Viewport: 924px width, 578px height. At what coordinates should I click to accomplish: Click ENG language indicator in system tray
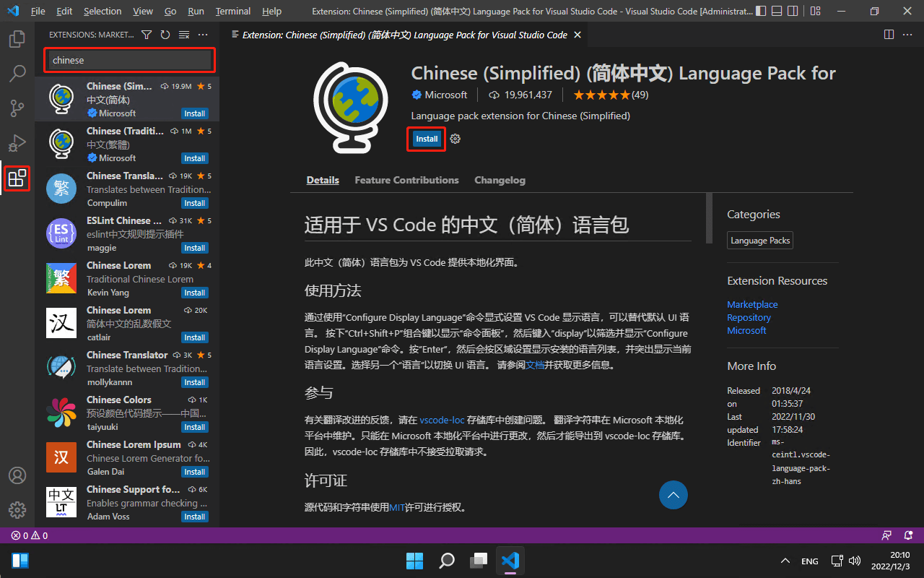810,561
